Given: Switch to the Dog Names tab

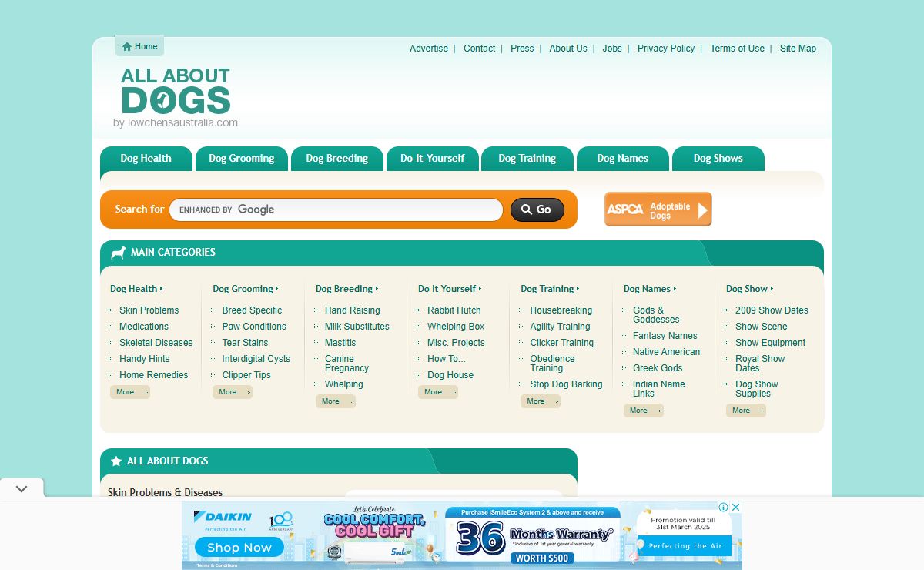Looking at the screenshot, I should [622, 159].
